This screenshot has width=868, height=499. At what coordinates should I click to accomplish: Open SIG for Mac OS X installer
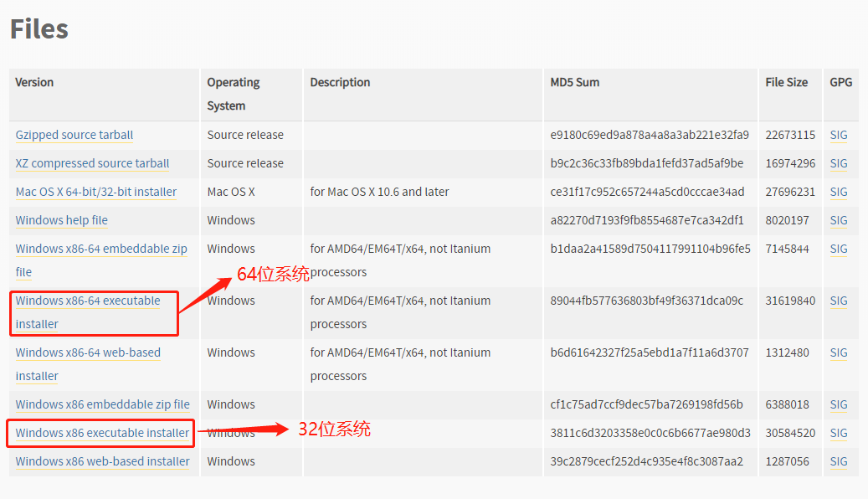(x=839, y=192)
